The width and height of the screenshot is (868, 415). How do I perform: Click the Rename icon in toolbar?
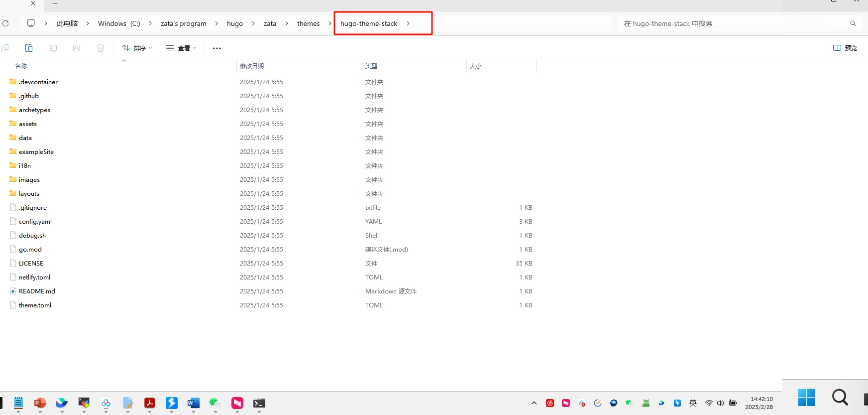(x=53, y=48)
